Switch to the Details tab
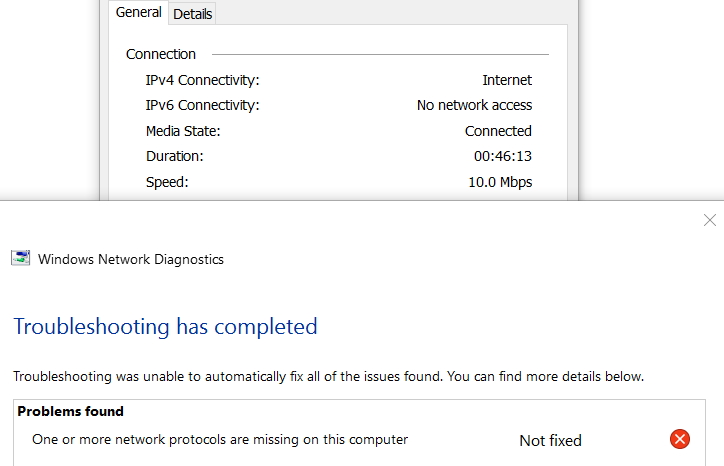Viewport: 724px width, 466px height. click(x=193, y=14)
